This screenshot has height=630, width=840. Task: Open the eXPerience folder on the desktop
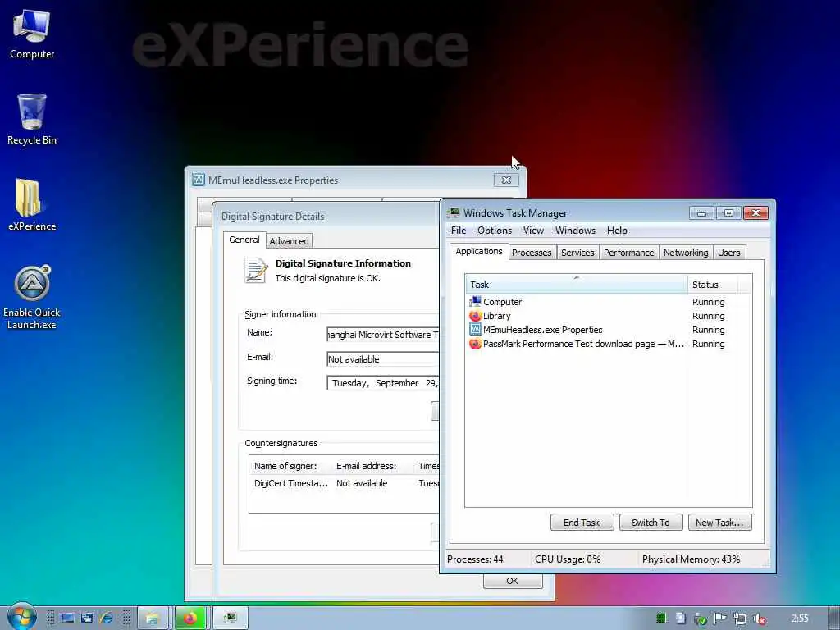click(x=32, y=205)
